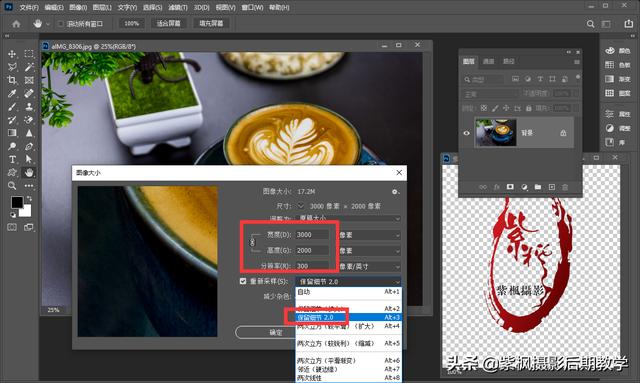Pick the Rectangular Marquee tool

pyautogui.click(x=29, y=54)
